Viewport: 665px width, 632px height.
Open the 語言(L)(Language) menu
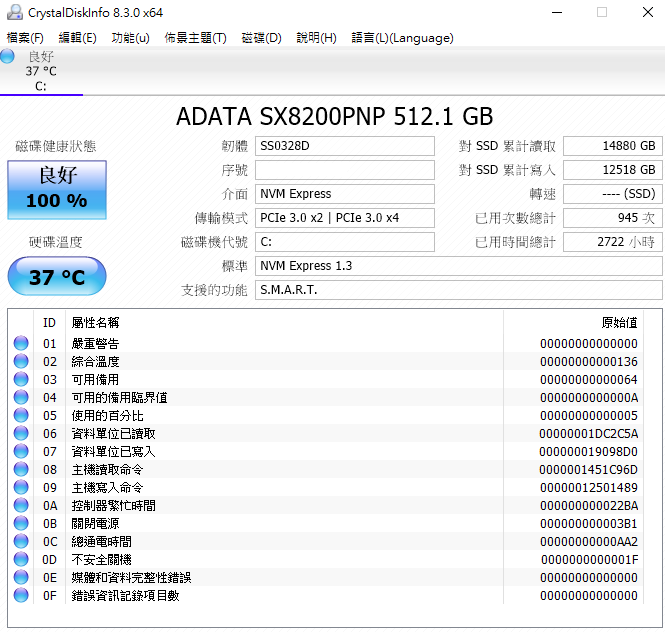[402, 38]
